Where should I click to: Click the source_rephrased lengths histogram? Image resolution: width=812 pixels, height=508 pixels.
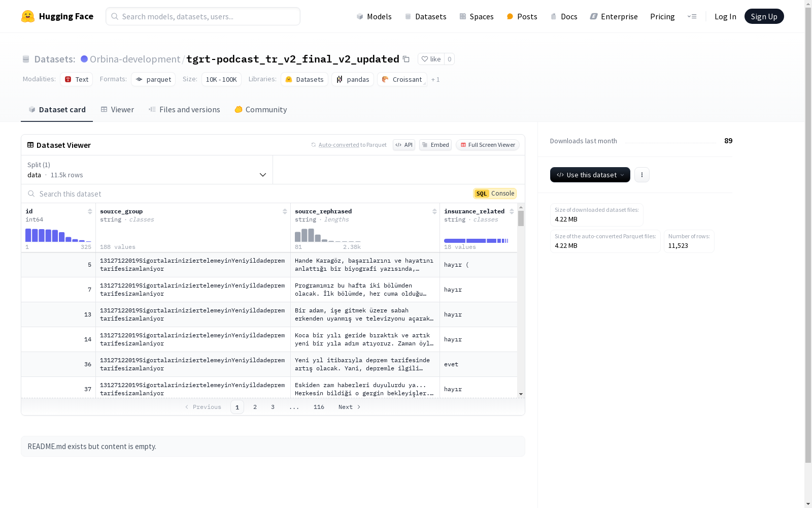(x=328, y=235)
